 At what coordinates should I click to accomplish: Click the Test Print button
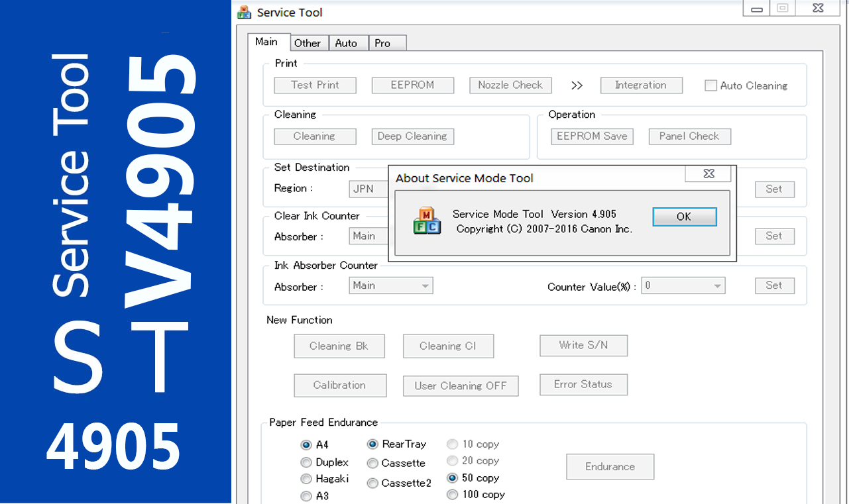315,85
